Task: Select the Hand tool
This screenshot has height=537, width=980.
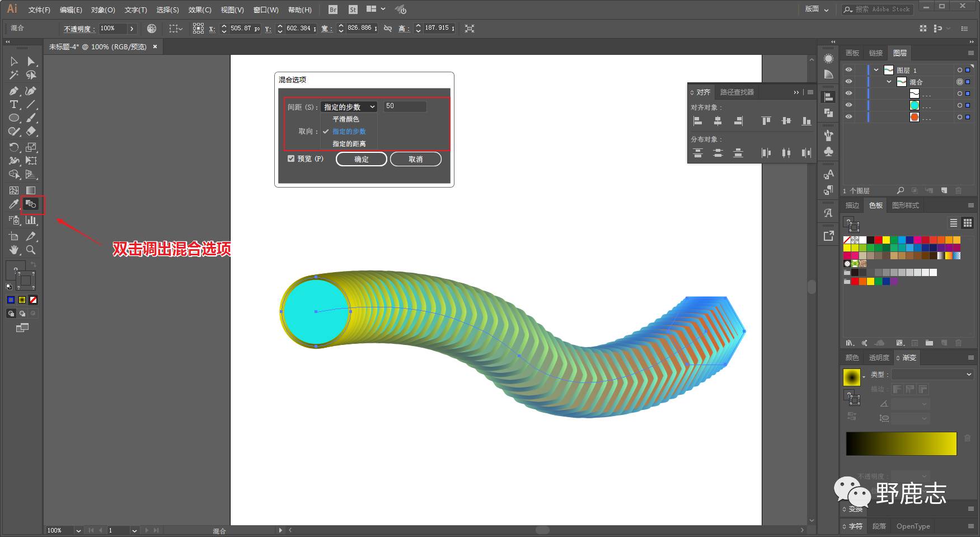Action: point(14,250)
